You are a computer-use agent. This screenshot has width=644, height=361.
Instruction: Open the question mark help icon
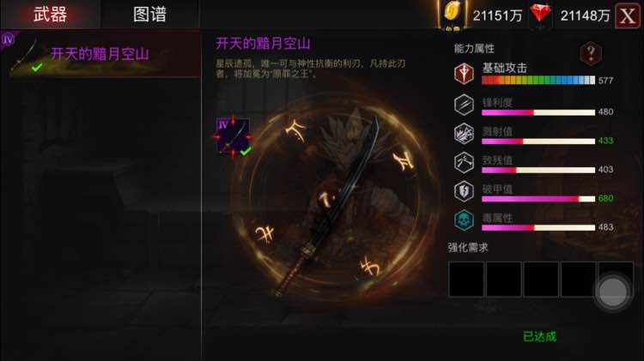click(591, 53)
